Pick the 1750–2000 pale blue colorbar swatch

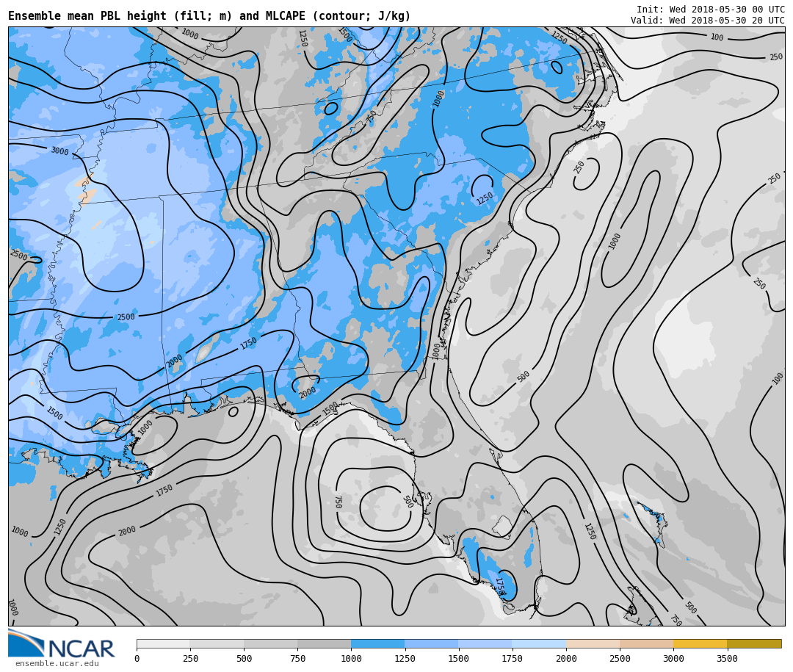[x=539, y=643]
